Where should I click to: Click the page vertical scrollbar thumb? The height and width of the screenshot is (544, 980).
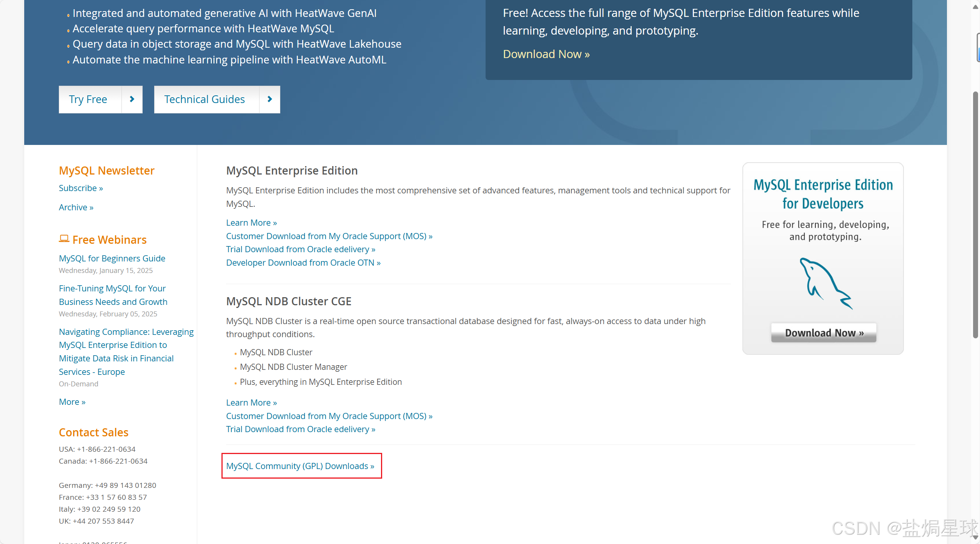click(x=976, y=215)
